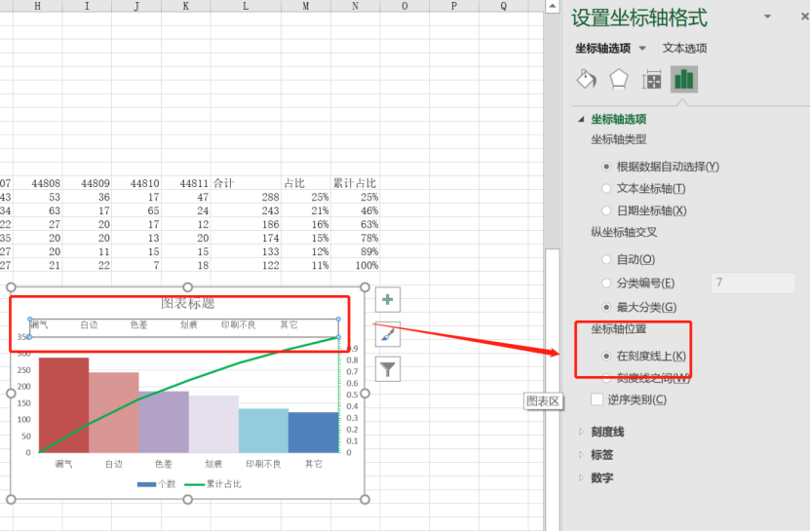This screenshot has height=532, width=810.
Task: Click cell with value 100%
Action: pos(355,265)
